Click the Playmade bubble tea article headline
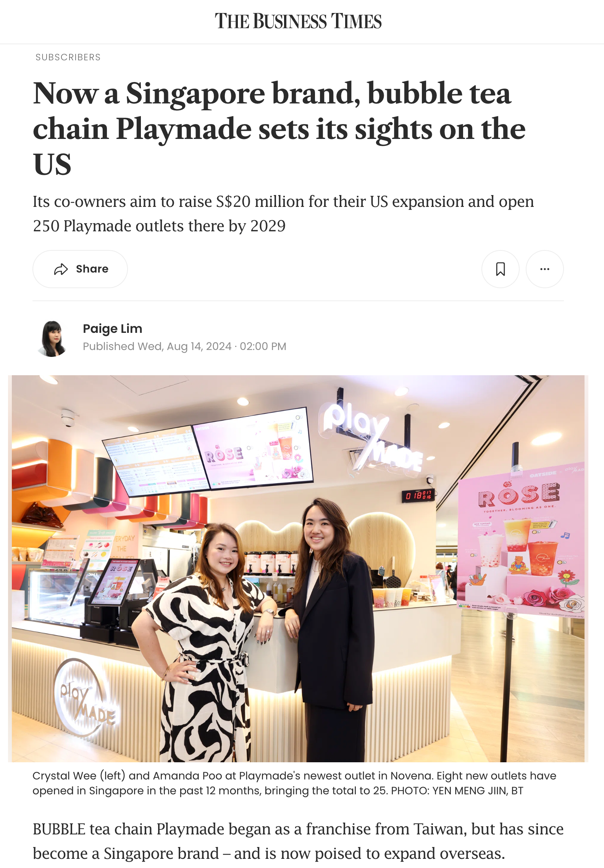Viewport: 604px width, 868px height. coord(279,129)
